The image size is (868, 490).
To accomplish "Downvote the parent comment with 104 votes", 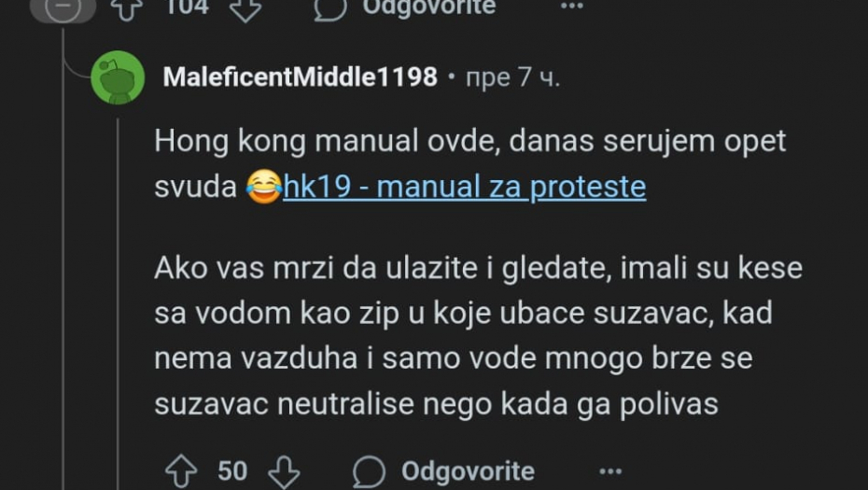I will [245, 7].
